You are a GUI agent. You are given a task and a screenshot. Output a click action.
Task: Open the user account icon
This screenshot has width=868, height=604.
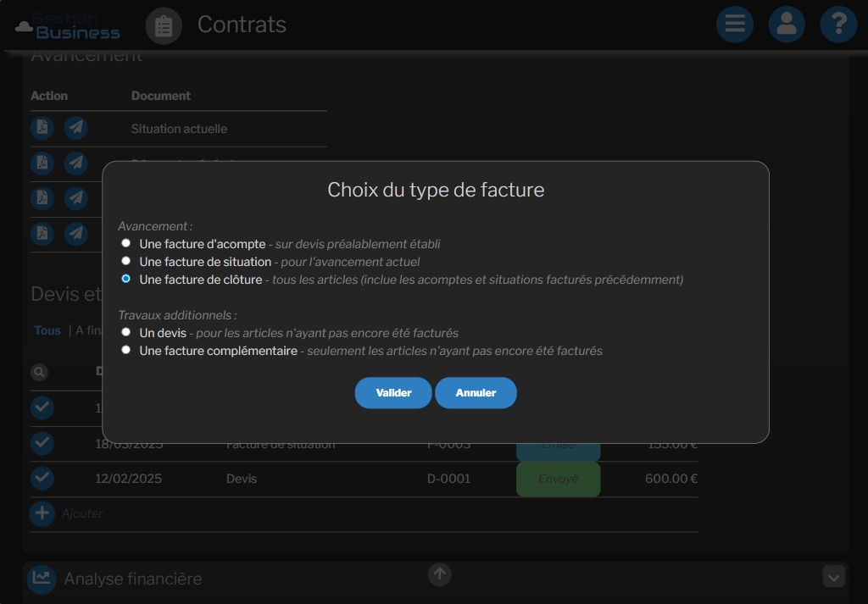pos(787,24)
